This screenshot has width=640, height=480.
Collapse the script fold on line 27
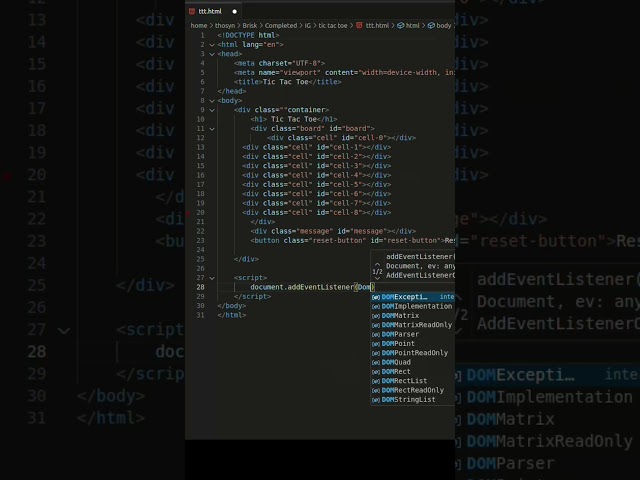click(x=212, y=278)
